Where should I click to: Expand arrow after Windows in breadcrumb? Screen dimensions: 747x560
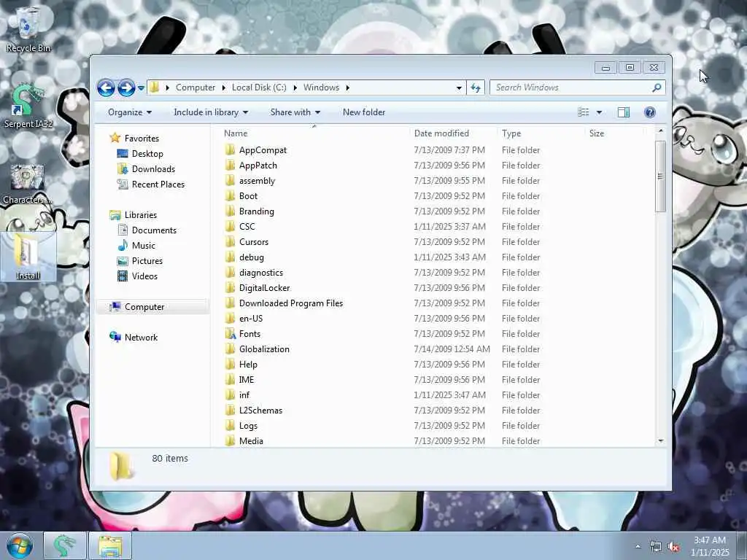pos(348,87)
